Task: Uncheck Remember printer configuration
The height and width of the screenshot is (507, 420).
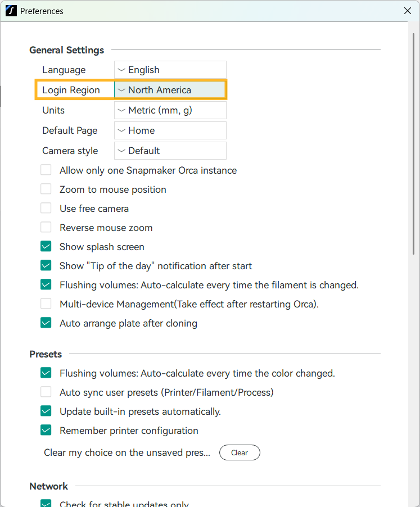Action: pyautogui.click(x=46, y=431)
